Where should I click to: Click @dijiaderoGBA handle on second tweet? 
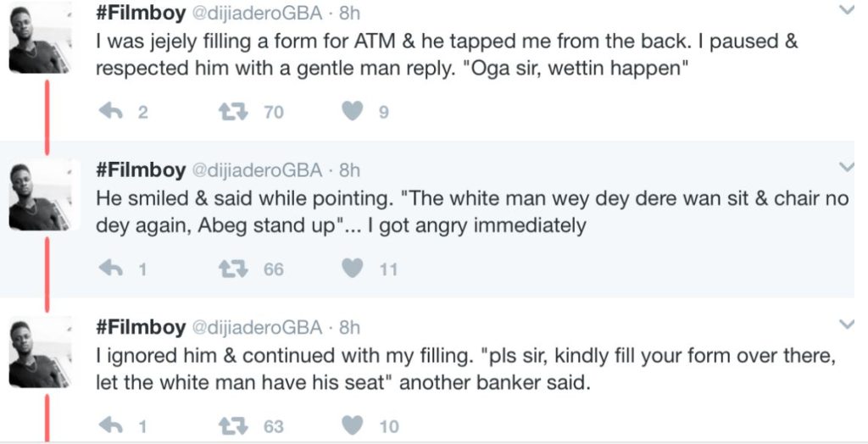[257, 170]
